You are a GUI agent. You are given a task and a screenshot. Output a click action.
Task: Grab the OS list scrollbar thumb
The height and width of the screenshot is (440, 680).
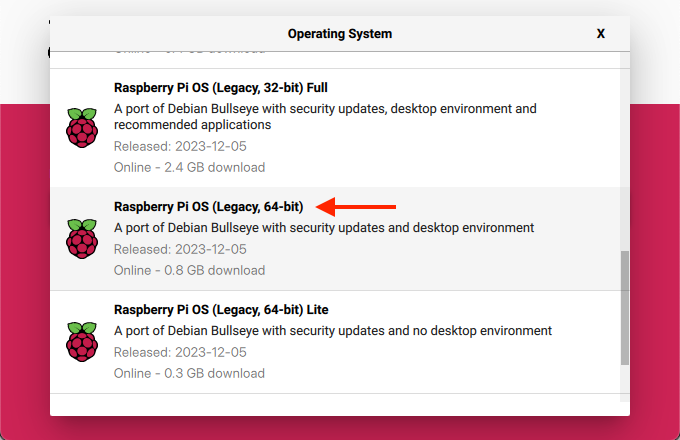(625, 307)
